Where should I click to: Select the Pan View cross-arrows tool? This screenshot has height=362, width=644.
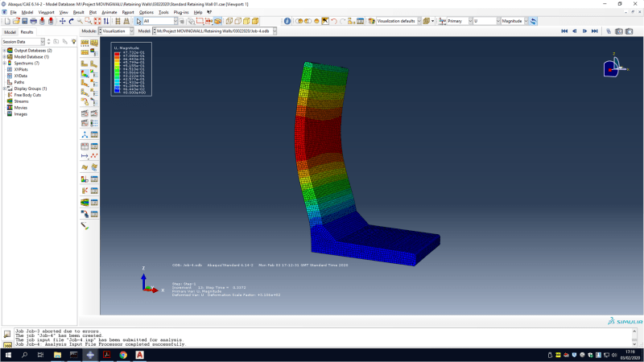coord(63,21)
